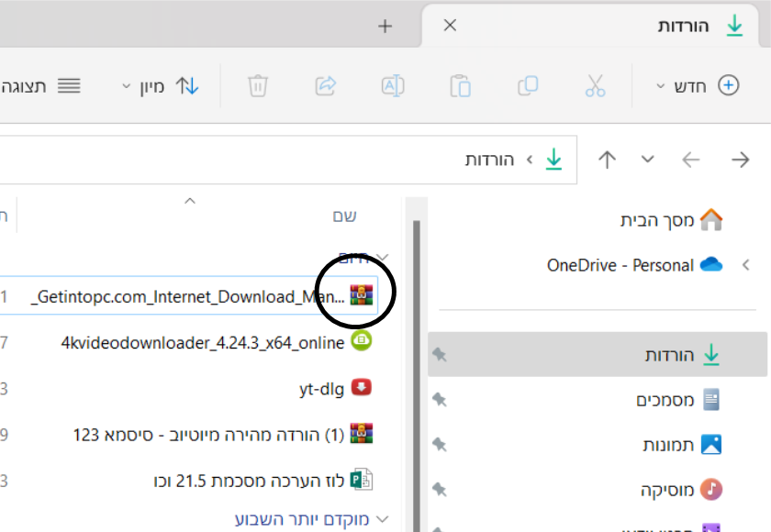Open the מיון (Sort) dropdown
771x532 pixels.
(x=161, y=86)
